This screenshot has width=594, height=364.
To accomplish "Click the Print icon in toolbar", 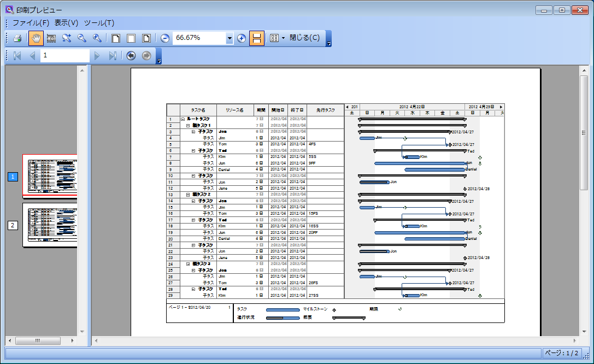I will point(17,38).
